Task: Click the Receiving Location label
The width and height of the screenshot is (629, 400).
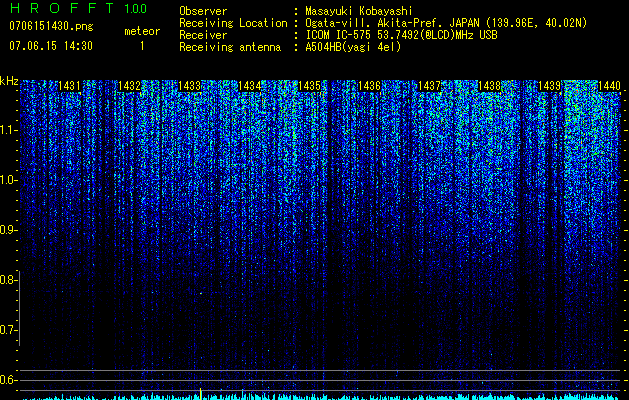Action: [233, 23]
